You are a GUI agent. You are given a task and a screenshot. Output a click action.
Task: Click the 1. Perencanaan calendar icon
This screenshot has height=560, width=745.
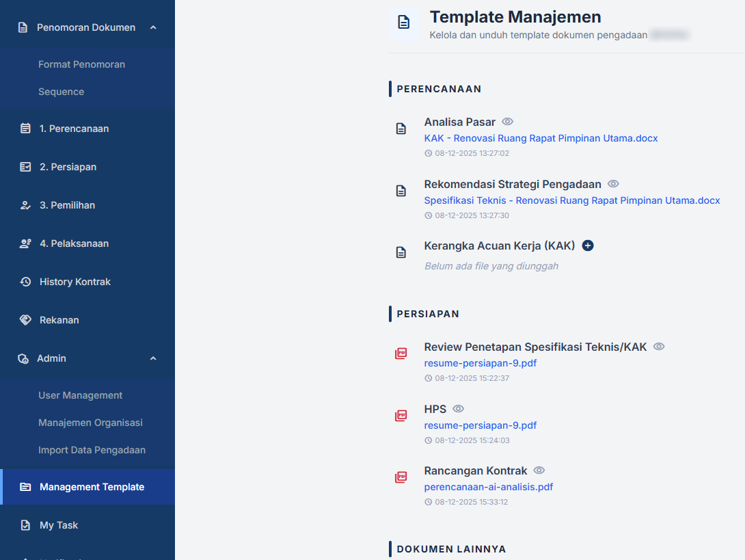pos(25,129)
